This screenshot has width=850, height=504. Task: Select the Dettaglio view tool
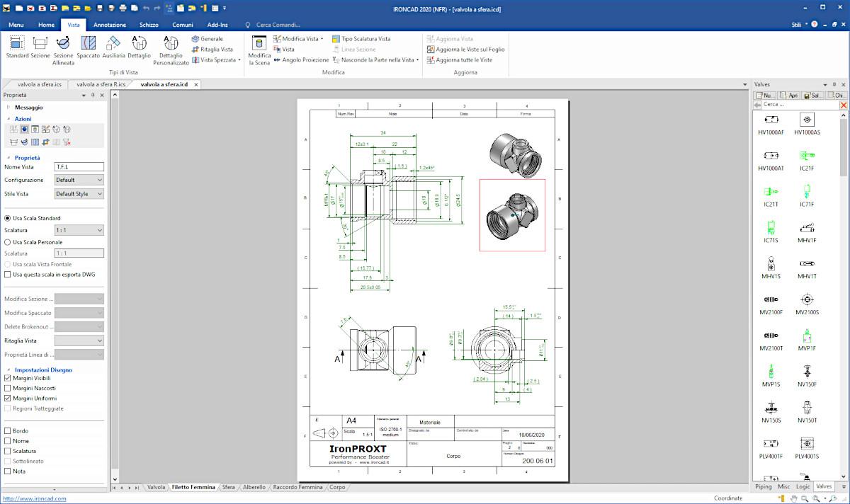coord(140,47)
